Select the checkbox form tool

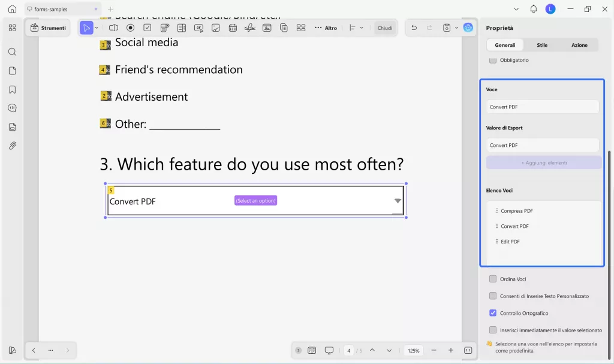point(148,28)
